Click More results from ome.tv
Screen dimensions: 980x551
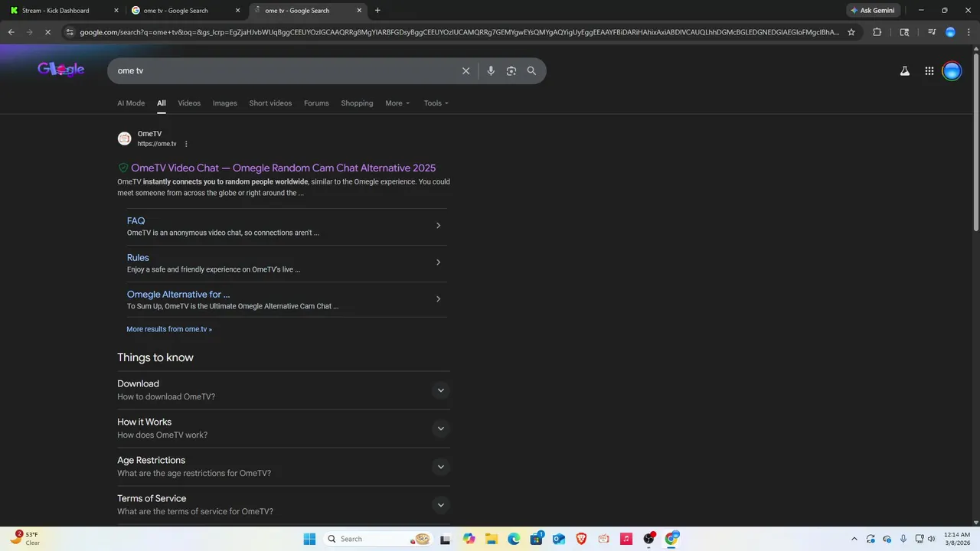pyautogui.click(x=169, y=329)
